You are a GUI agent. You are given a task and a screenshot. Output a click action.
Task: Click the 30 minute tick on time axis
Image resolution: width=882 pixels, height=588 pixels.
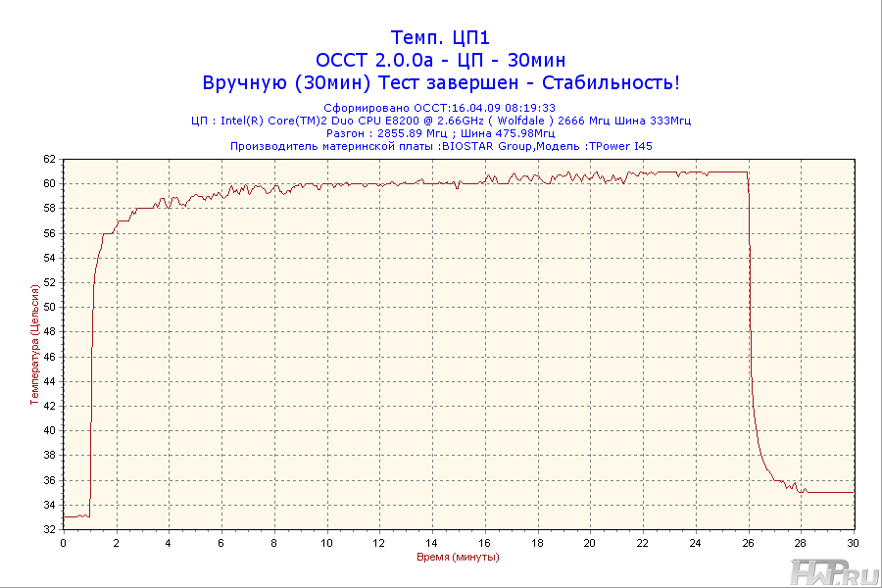tap(853, 542)
